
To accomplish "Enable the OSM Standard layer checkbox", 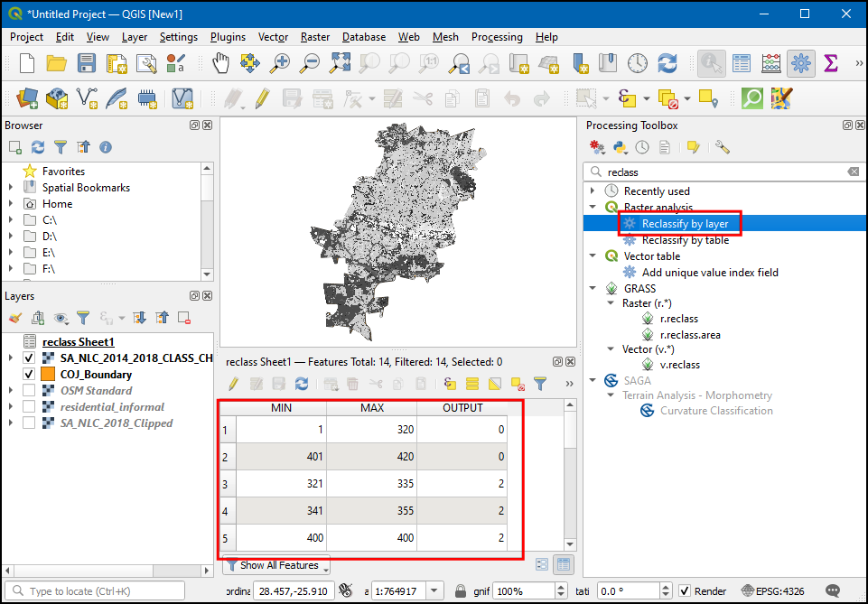I will [29, 391].
